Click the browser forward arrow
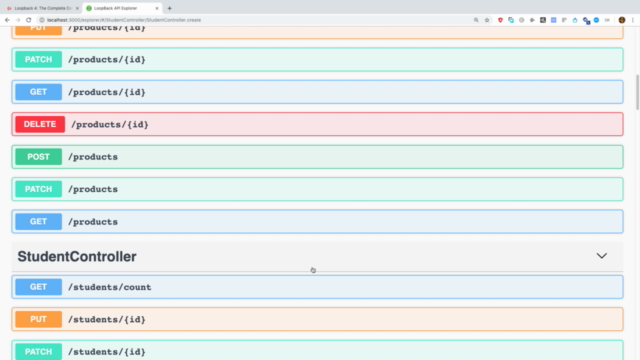This screenshot has height=360, width=640. pos(18,20)
